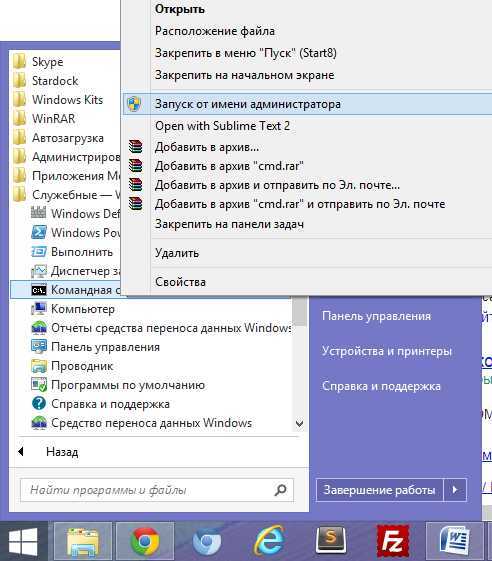Expand shutdown options arrow
This screenshot has width=492, height=561.
tap(455, 489)
